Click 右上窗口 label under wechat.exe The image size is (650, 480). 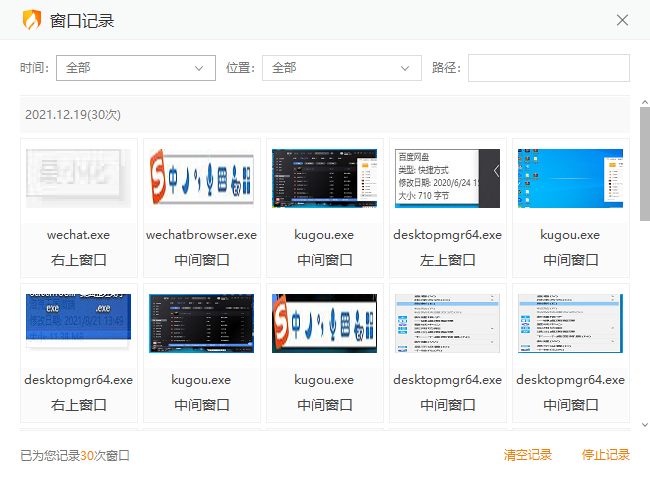78,260
